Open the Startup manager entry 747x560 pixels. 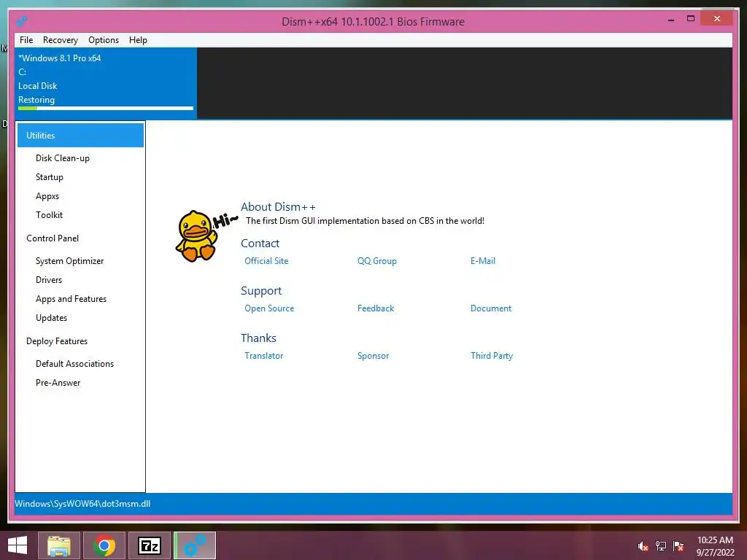[49, 177]
